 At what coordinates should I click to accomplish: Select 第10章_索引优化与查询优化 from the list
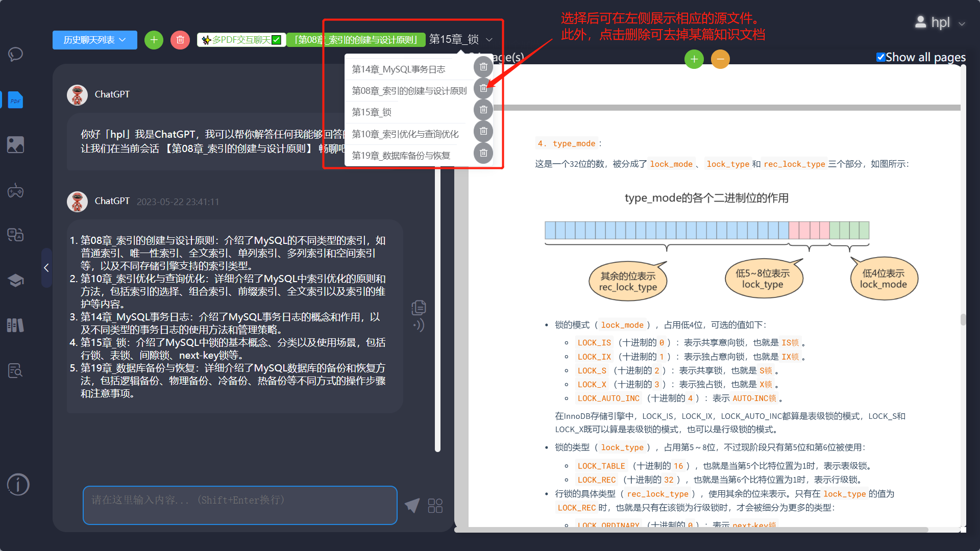click(405, 134)
